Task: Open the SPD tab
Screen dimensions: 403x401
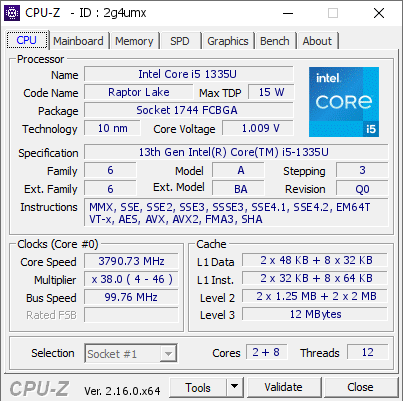Action: pyautogui.click(x=180, y=41)
